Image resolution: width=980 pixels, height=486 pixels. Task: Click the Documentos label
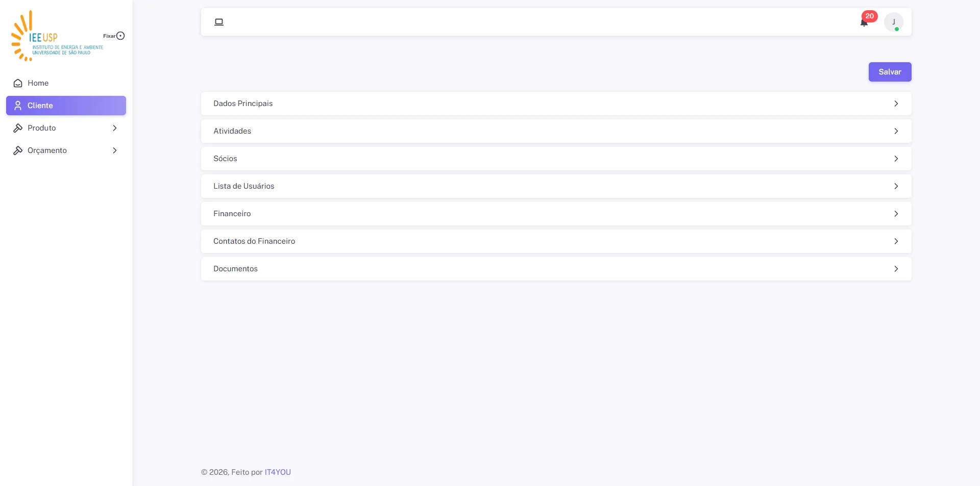[x=235, y=269]
